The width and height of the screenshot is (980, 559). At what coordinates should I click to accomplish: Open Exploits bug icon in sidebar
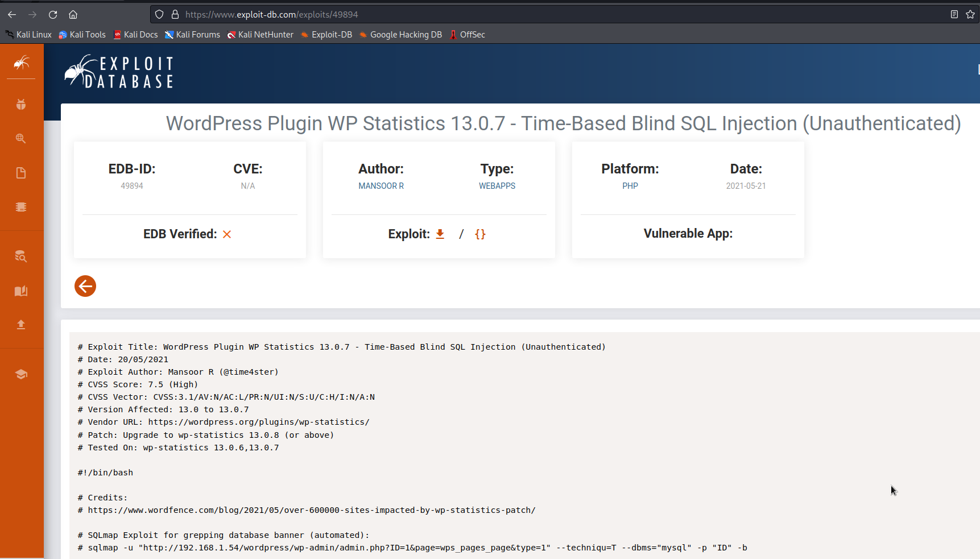21,104
